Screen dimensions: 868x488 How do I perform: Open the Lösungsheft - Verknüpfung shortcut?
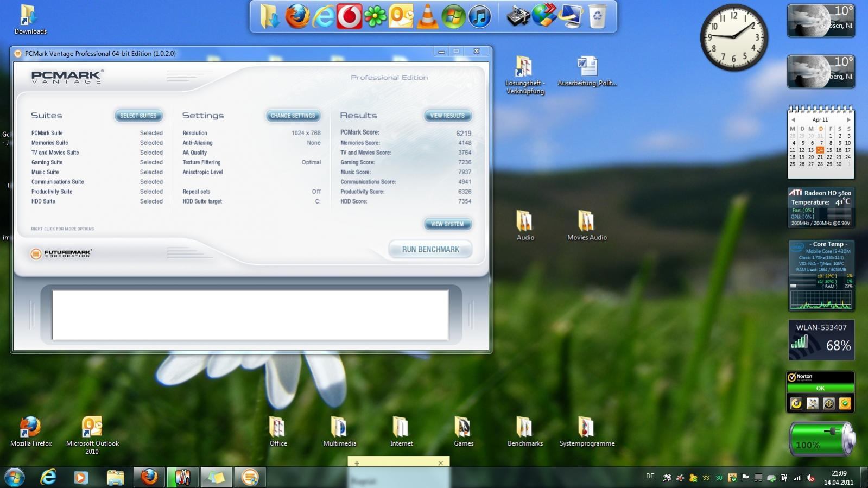click(525, 75)
